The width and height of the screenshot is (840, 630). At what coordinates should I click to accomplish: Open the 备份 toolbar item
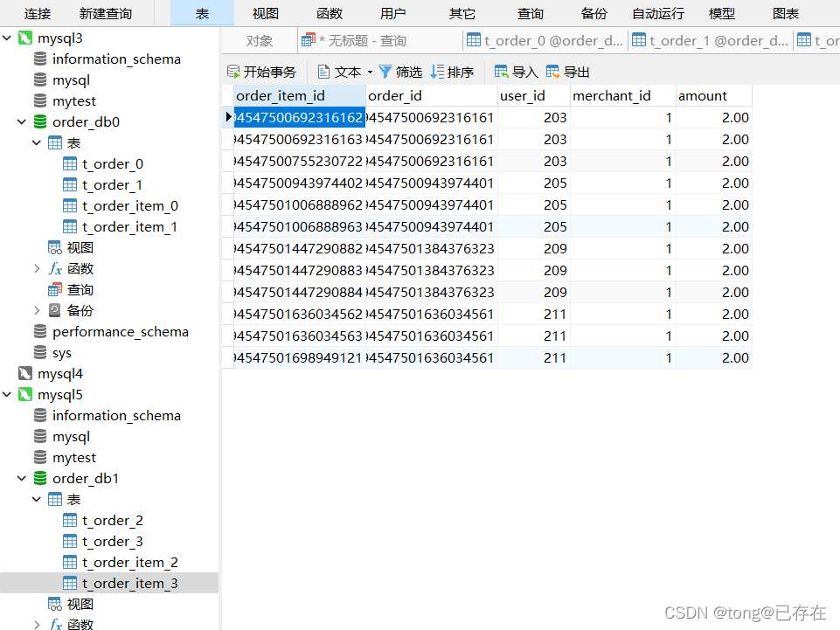(x=594, y=13)
